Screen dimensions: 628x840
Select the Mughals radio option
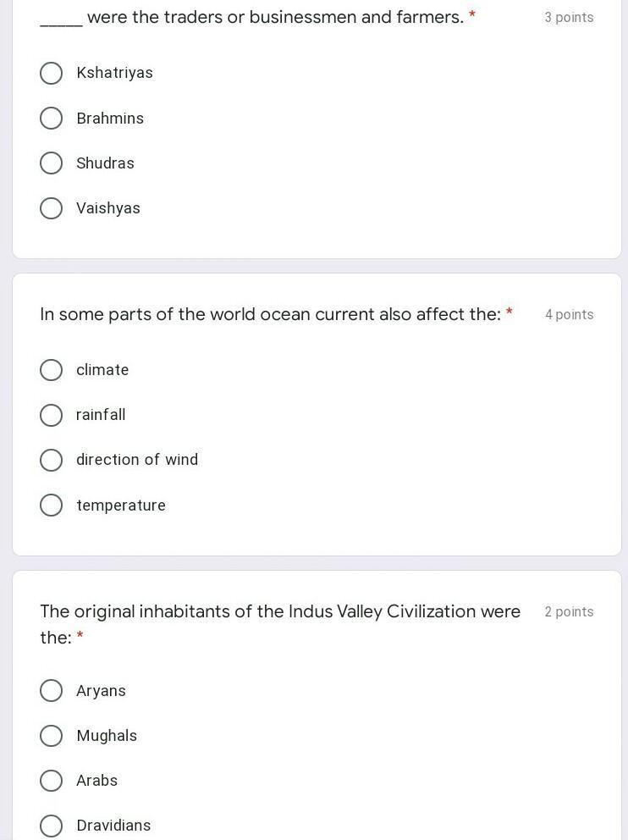coord(51,736)
